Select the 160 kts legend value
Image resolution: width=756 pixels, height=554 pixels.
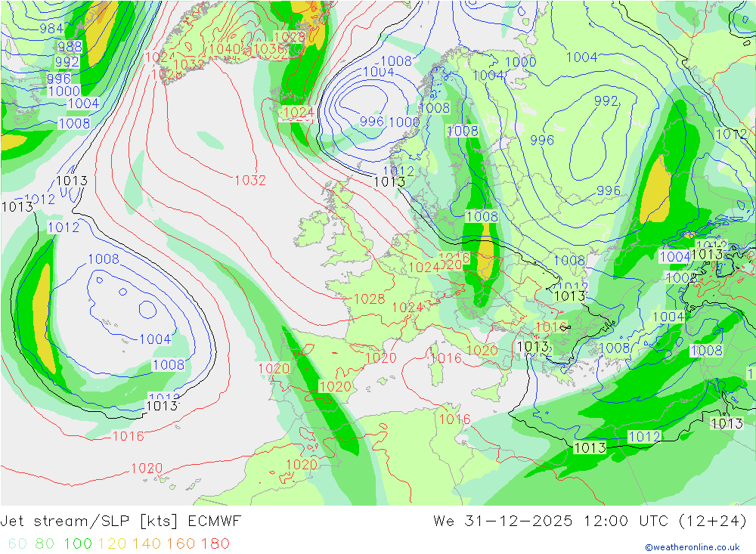click(x=181, y=543)
